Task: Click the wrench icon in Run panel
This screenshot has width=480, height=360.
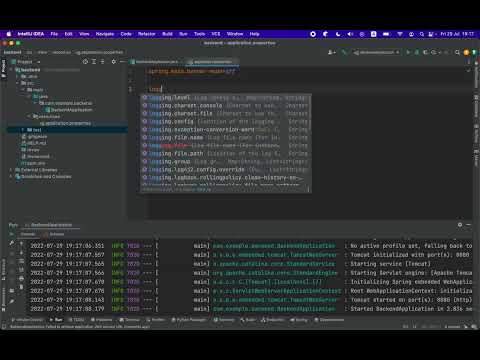Action: [x=12, y=243]
